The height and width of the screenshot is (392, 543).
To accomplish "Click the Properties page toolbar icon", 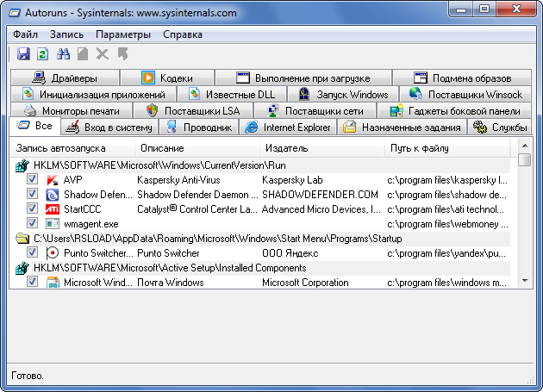I will 83,54.
